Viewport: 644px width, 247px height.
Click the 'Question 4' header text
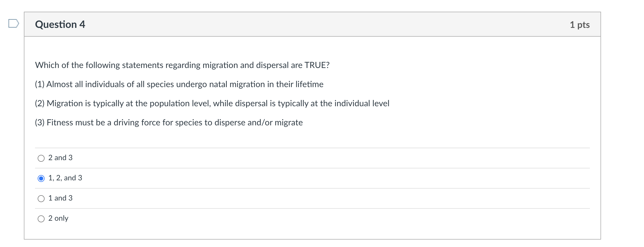(x=60, y=24)
